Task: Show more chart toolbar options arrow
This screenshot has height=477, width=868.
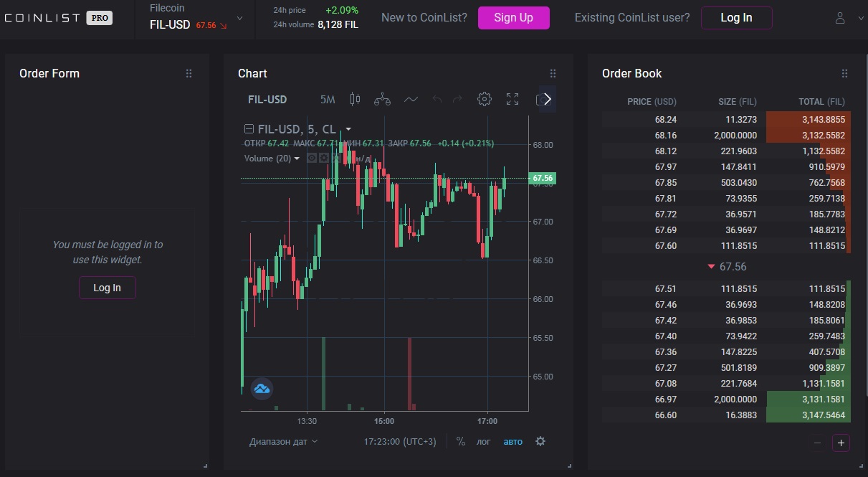Action: (548, 99)
